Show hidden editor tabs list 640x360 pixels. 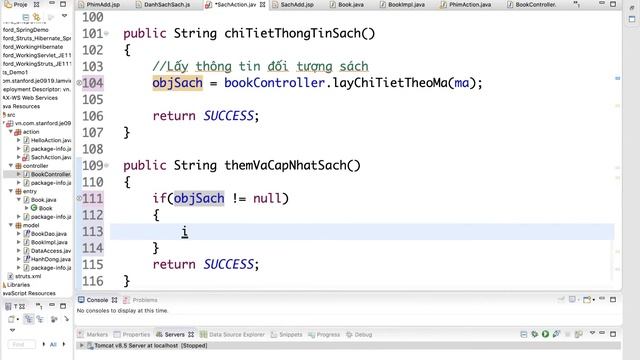click(576, 4)
